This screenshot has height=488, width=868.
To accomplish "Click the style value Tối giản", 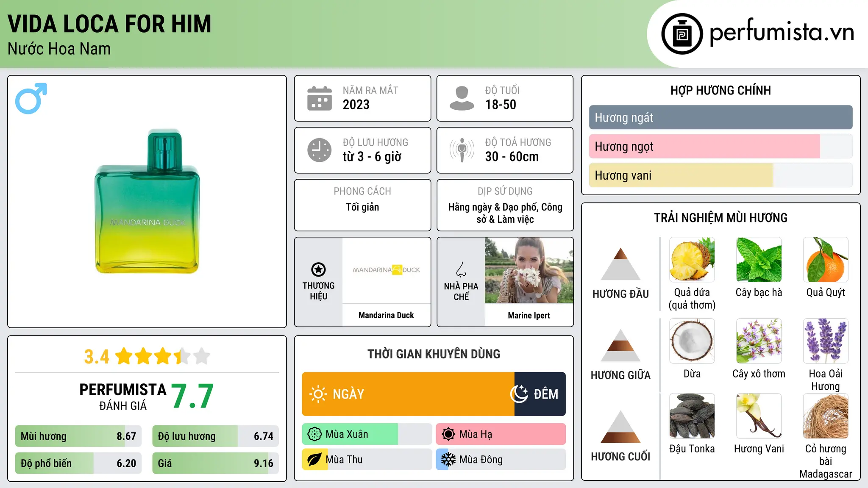I will 362,207.
